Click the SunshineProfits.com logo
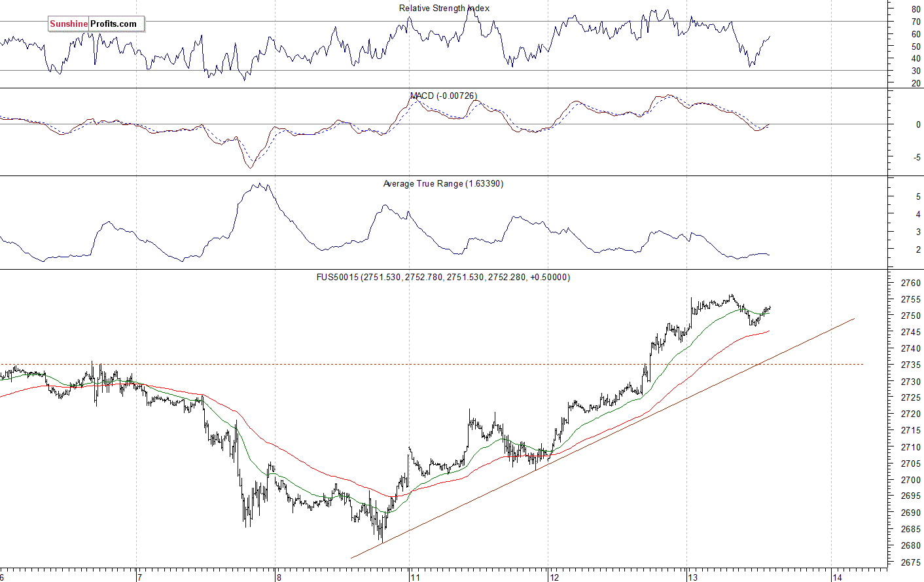Image resolution: width=924 pixels, height=582 pixels. pos(96,24)
